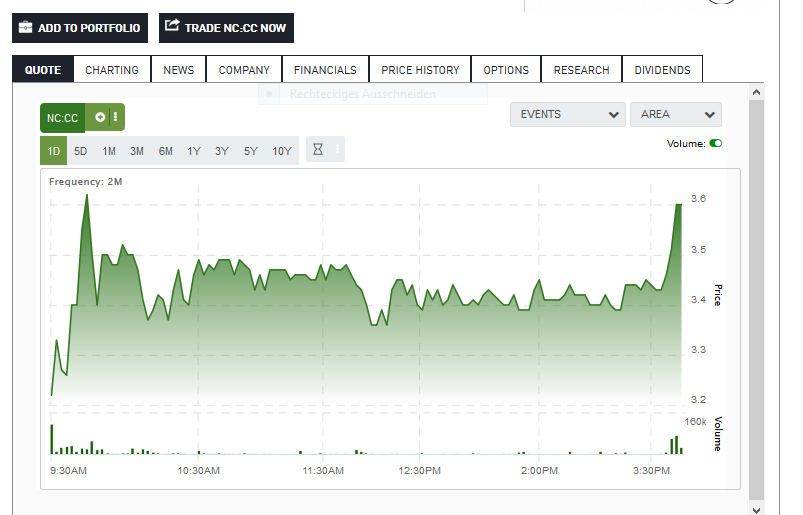
Task: Click the plus icon beside NC:CC symbol
Action: coord(100,117)
